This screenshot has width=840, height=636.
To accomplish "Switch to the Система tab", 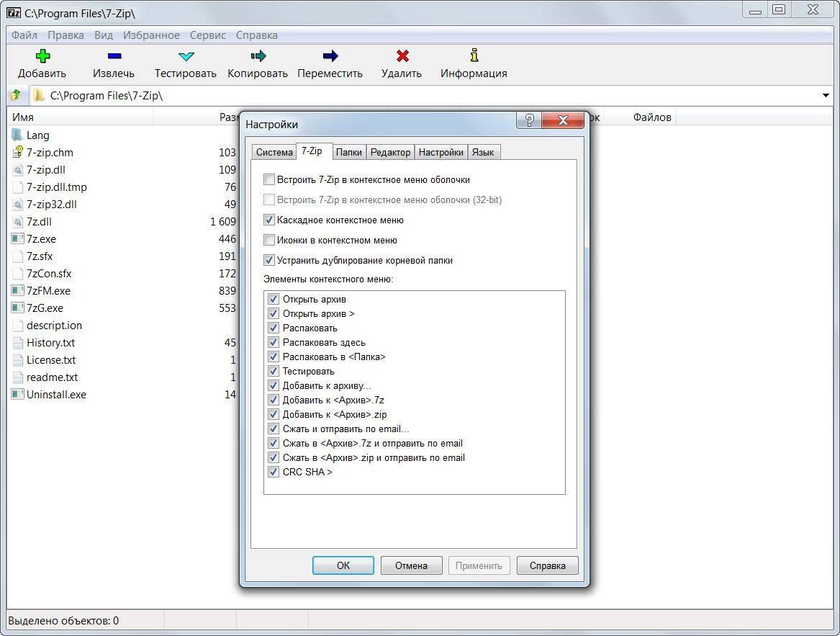I will [274, 152].
